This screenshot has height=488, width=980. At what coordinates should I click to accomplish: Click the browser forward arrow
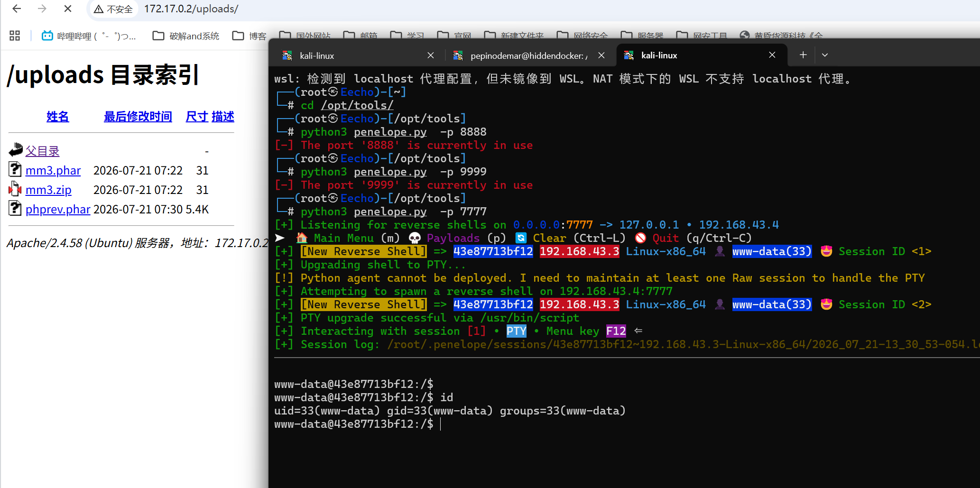pos(42,9)
